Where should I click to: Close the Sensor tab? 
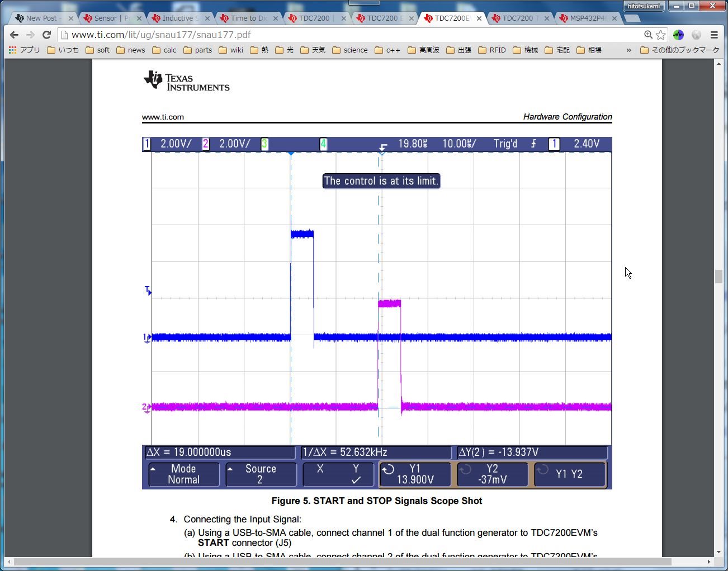[139, 18]
